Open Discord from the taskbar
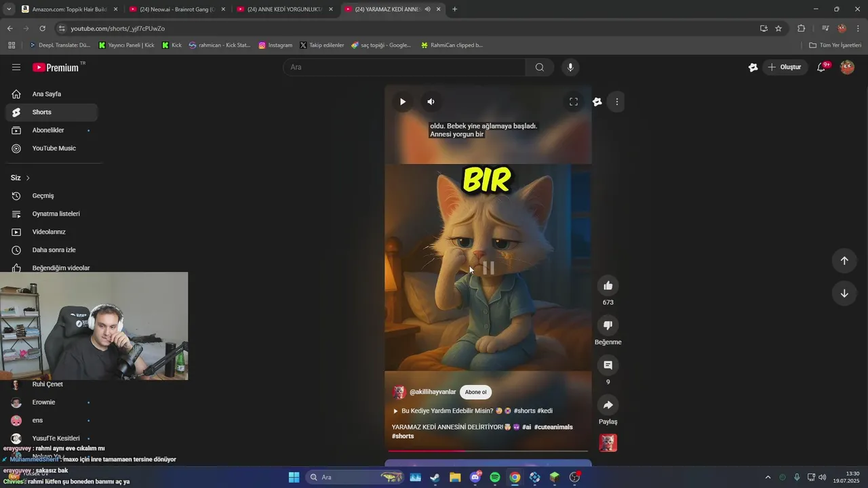The height and width of the screenshot is (488, 868). pos(475,477)
